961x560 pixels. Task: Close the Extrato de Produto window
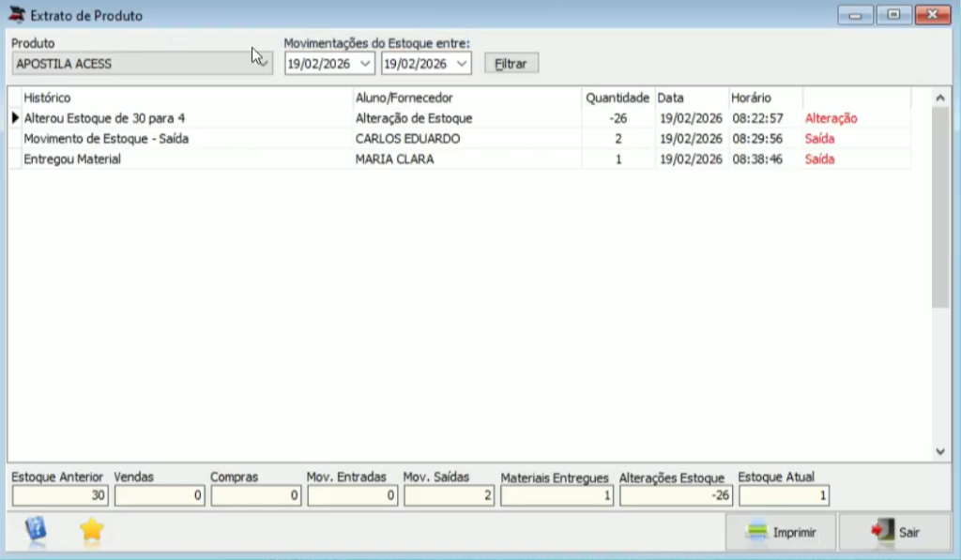coord(932,15)
